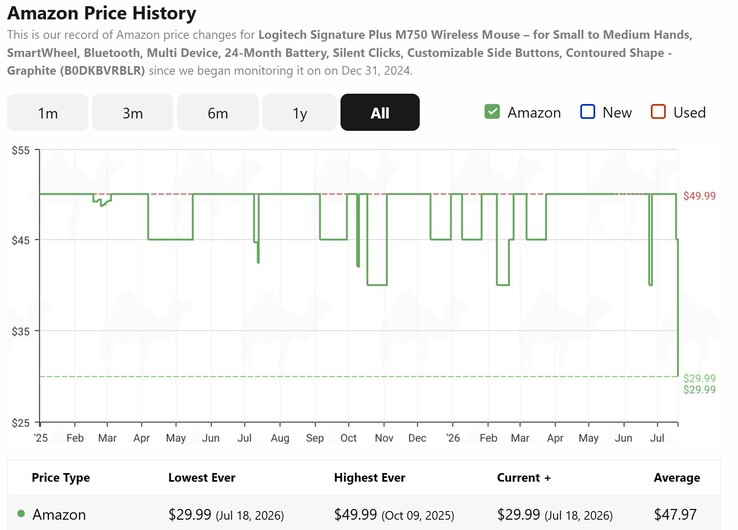Switch to the 6m time range

(x=218, y=112)
